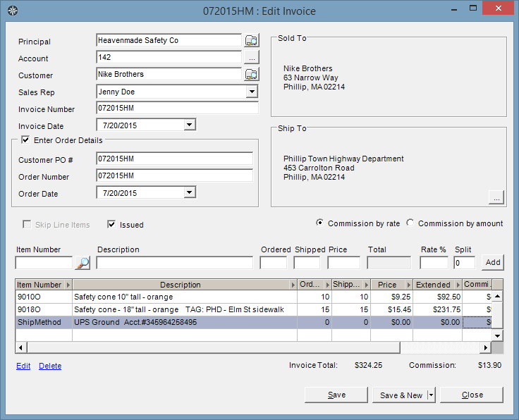Viewport: 519px width, 420px height.
Task: Click the $231.75 extended cell
Action: click(x=438, y=309)
